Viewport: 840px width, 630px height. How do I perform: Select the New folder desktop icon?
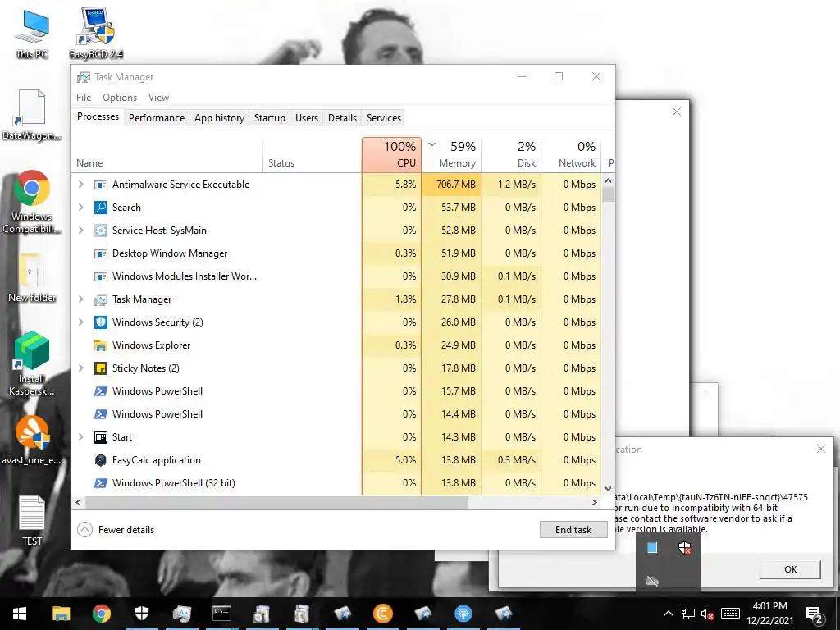click(32, 277)
